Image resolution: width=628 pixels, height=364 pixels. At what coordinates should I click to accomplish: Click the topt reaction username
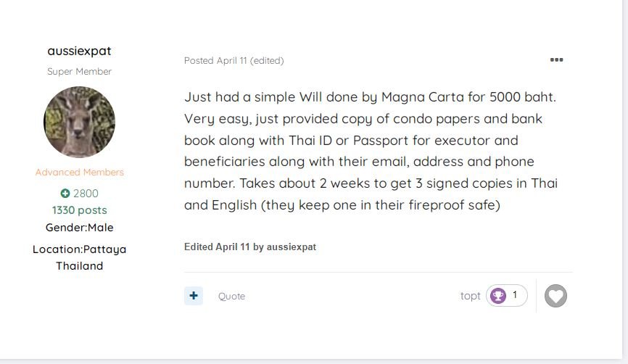point(470,296)
